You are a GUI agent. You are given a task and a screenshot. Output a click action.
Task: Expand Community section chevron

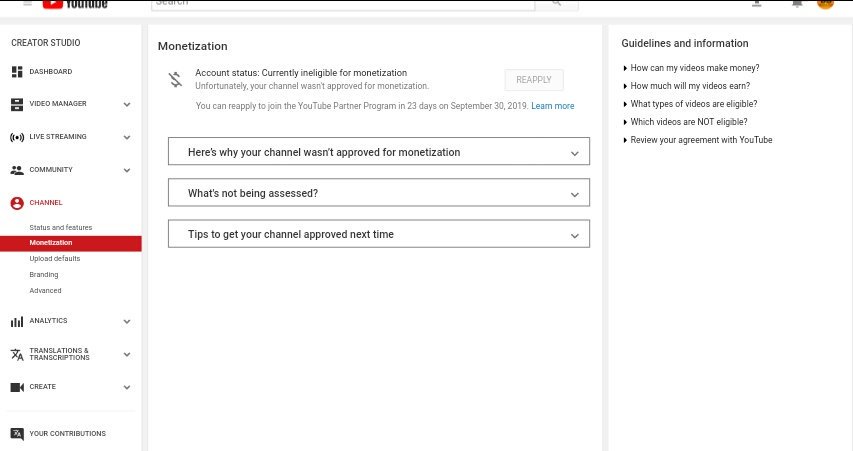127,170
